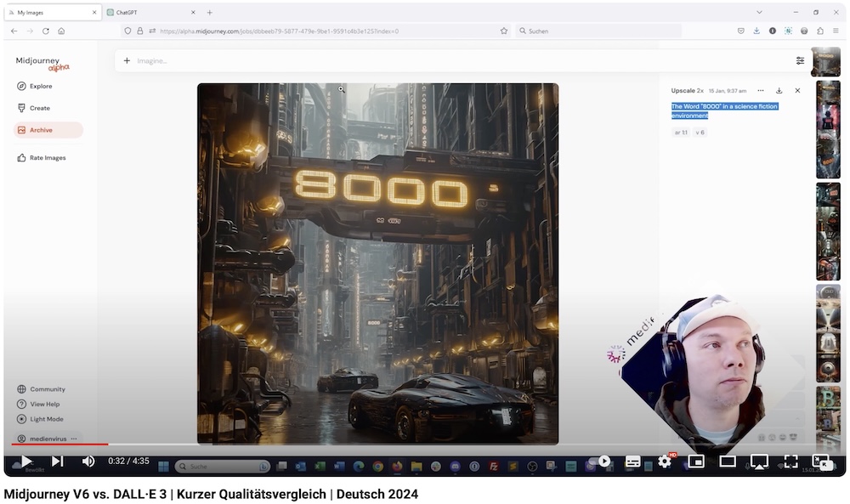This screenshot has height=504, width=850.
Task: Open a new browser tab
Action: pyautogui.click(x=210, y=13)
